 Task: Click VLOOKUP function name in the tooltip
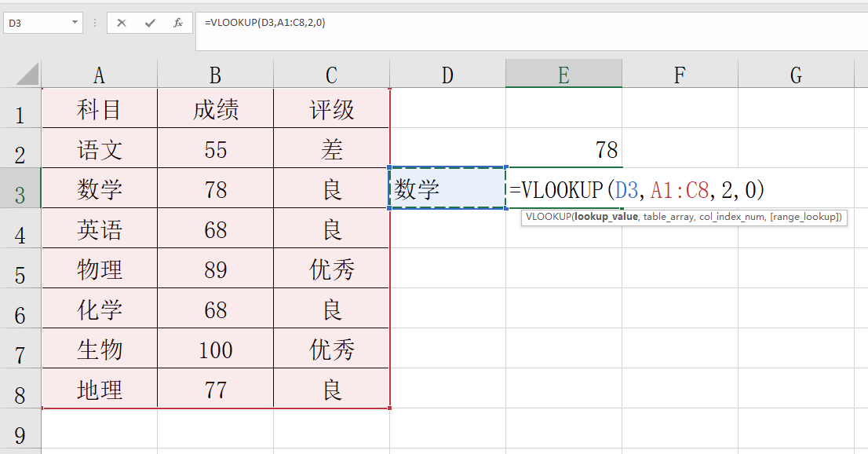548,217
